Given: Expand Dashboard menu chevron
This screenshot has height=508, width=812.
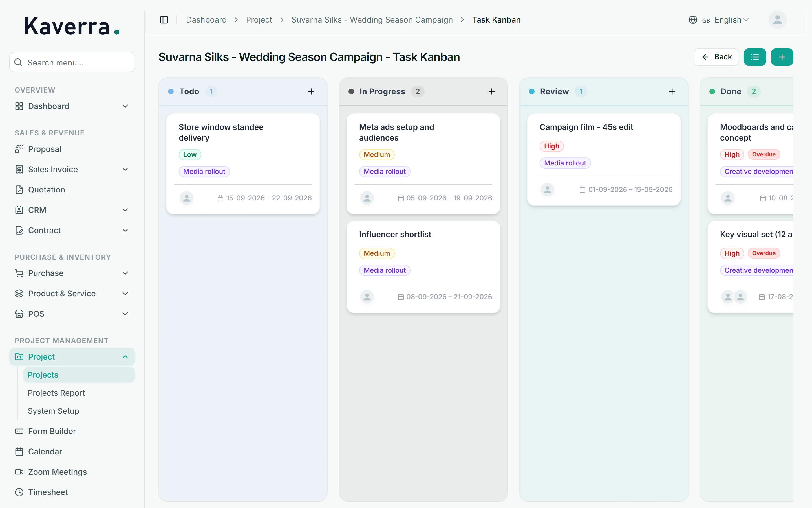Looking at the screenshot, I should coord(125,106).
